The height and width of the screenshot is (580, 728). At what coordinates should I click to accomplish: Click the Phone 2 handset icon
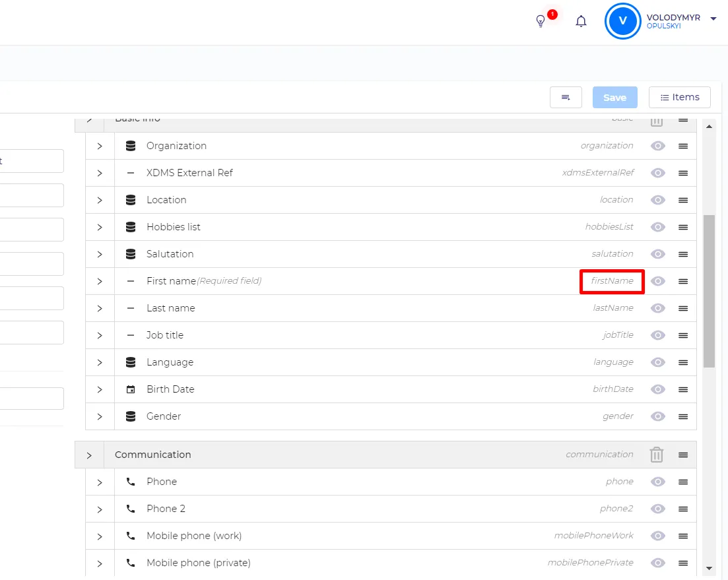point(131,509)
